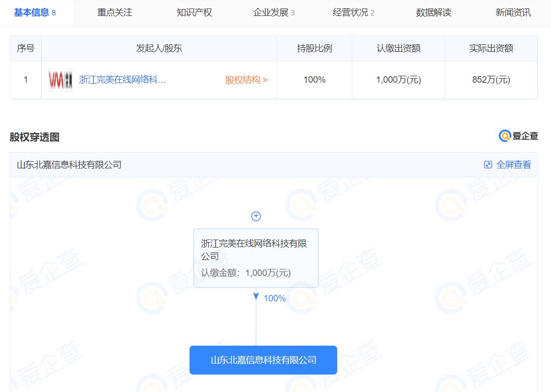Select the 企业发展 tab
Image resolution: width=551 pixels, height=392 pixels.
(274, 12)
